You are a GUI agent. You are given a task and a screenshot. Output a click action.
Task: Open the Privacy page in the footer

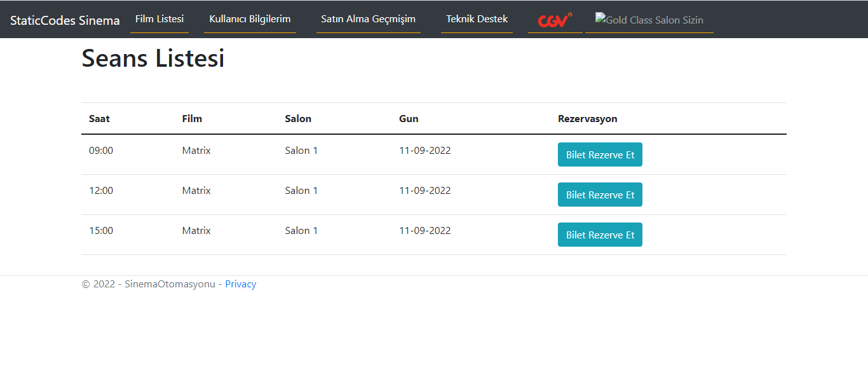[240, 284]
